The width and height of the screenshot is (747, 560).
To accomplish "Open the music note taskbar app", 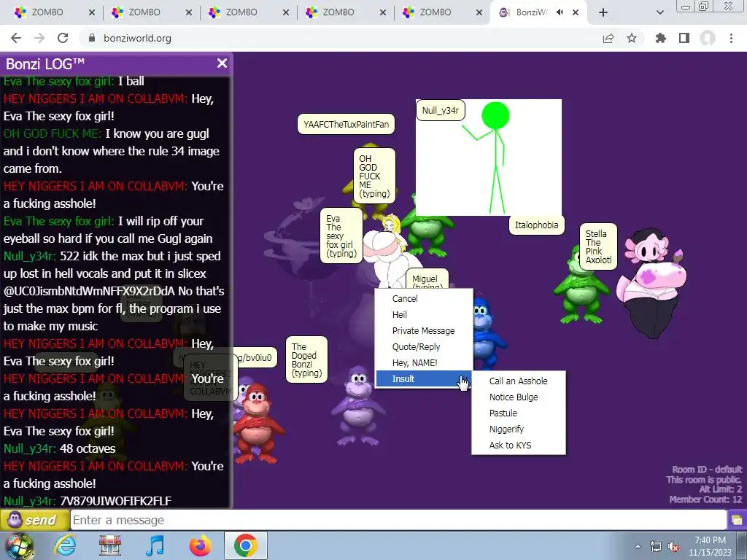I will 155,545.
